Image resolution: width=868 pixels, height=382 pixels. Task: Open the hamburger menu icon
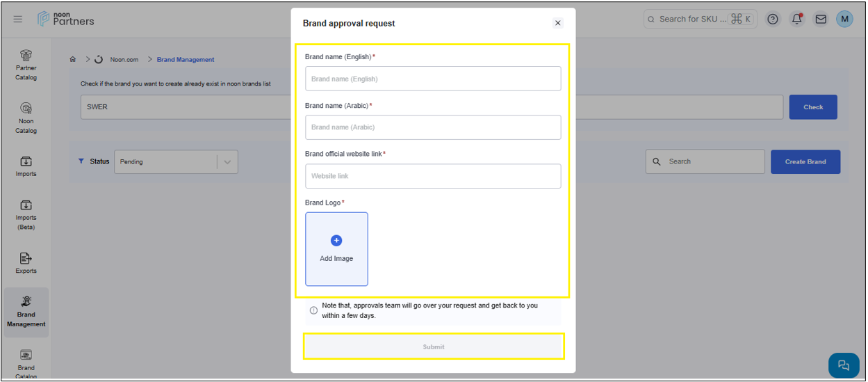pos(18,19)
